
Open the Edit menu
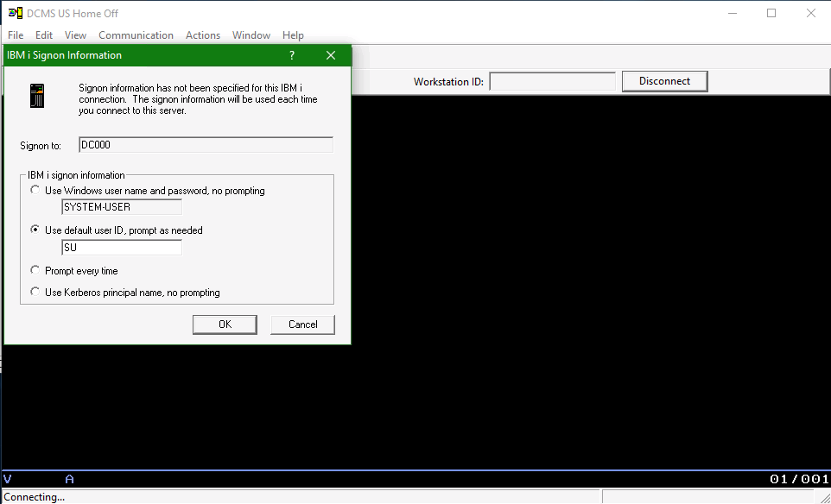pyautogui.click(x=44, y=35)
